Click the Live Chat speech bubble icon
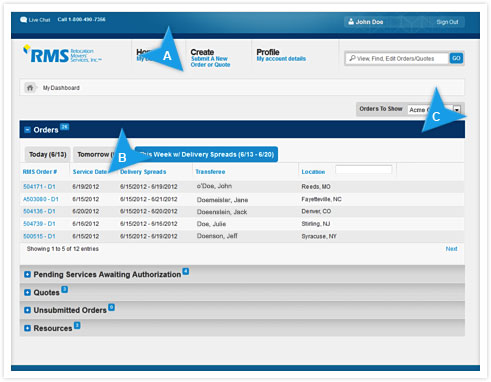This screenshot has width=491, height=382. pyautogui.click(x=23, y=20)
